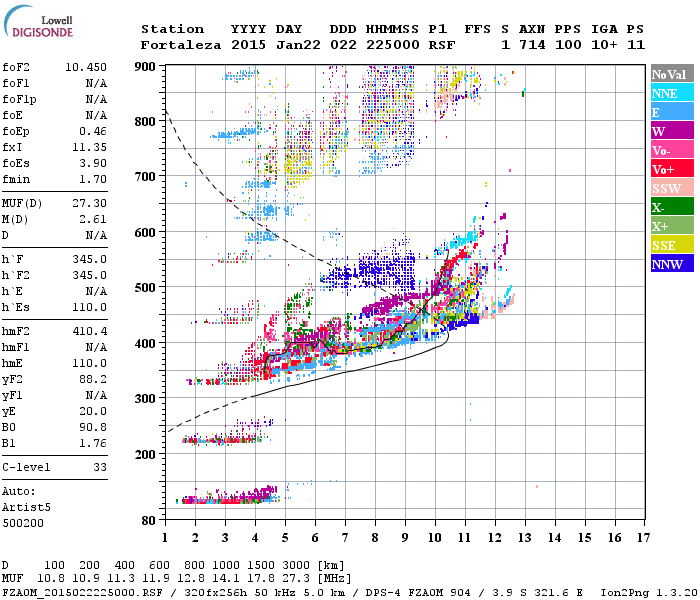The image size is (700, 600).
Task: Click the M(D) value 2.61
Action: tap(93, 219)
